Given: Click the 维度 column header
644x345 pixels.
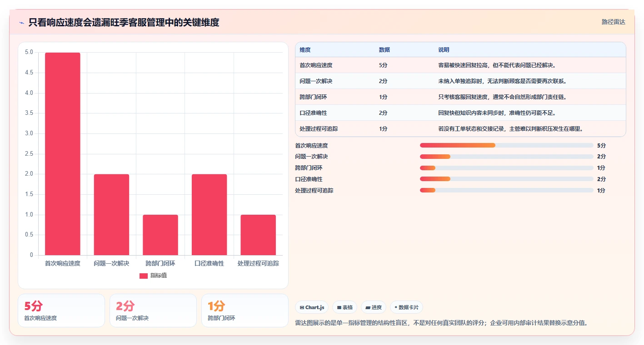Looking at the screenshot, I should click(305, 49).
